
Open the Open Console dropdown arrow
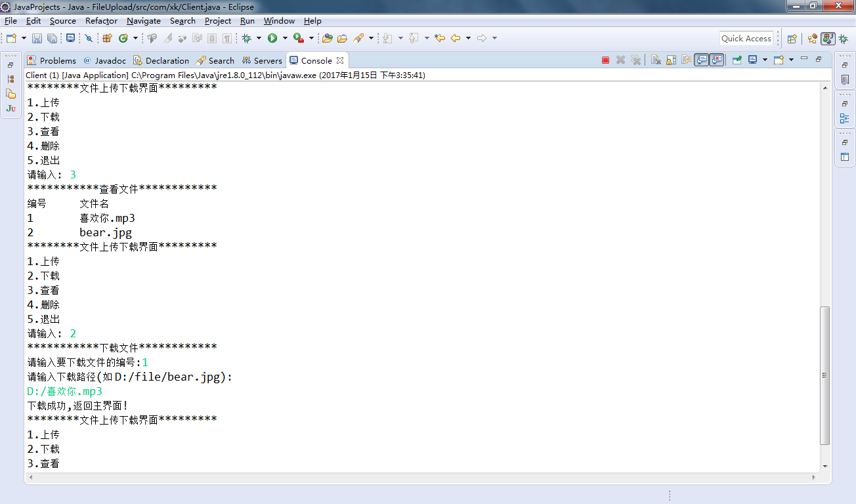791,60
